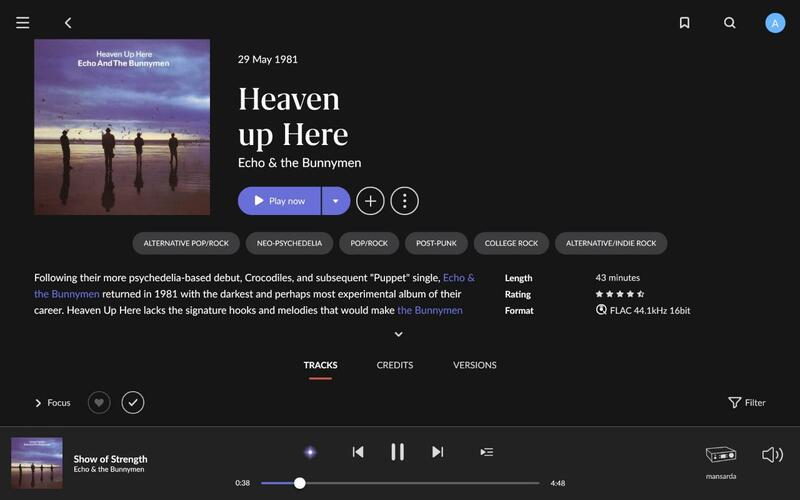
Task: Go back with the arrow icon
Action: point(68,22)
